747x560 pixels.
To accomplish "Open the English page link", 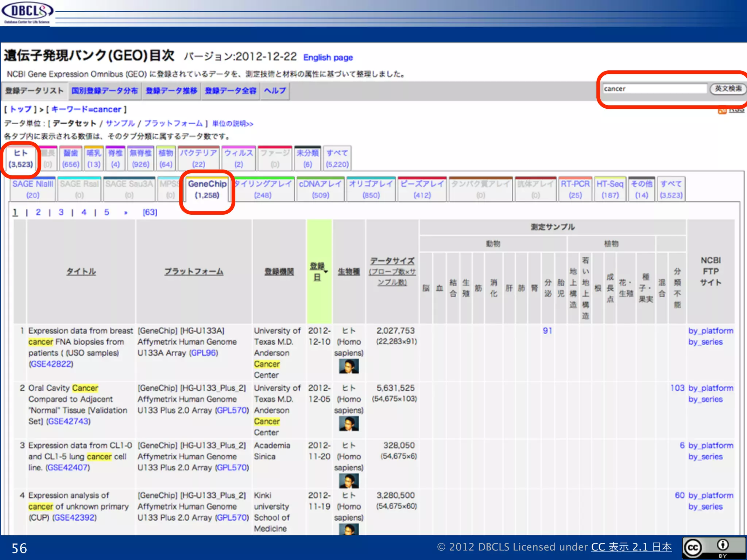I will tap(328, 58).
